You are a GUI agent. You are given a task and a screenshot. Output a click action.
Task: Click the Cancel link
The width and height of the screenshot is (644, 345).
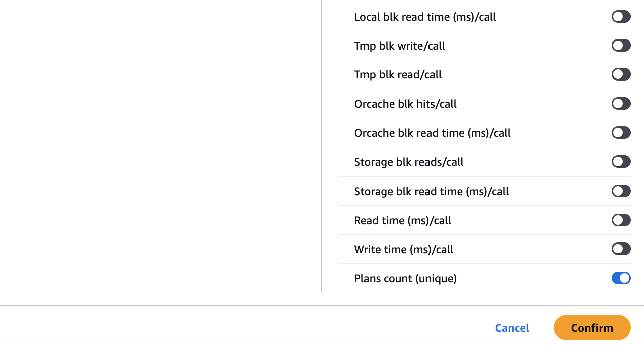tap(512, 327)
